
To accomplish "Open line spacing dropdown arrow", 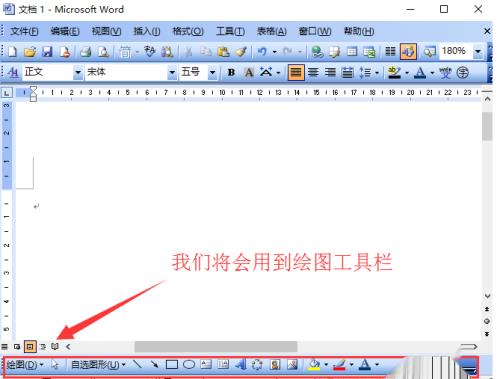I will click(377, 73).
